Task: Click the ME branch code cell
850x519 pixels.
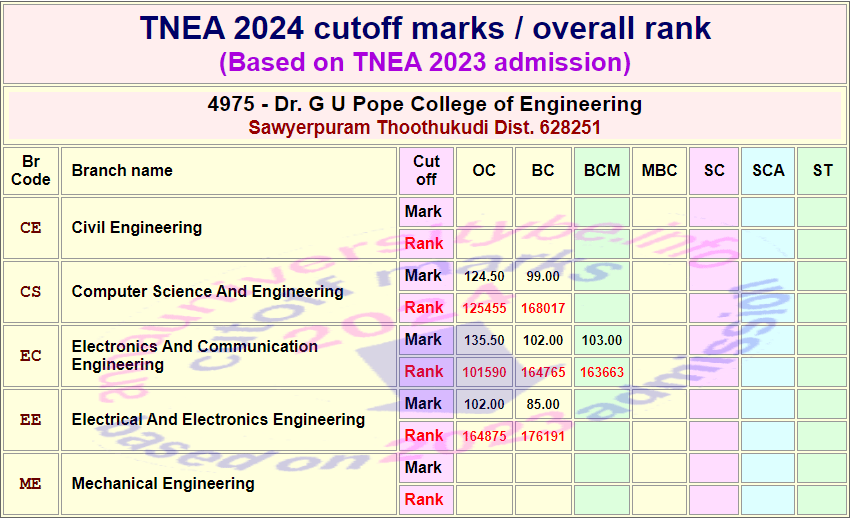Action: click(x=31, y=484)
